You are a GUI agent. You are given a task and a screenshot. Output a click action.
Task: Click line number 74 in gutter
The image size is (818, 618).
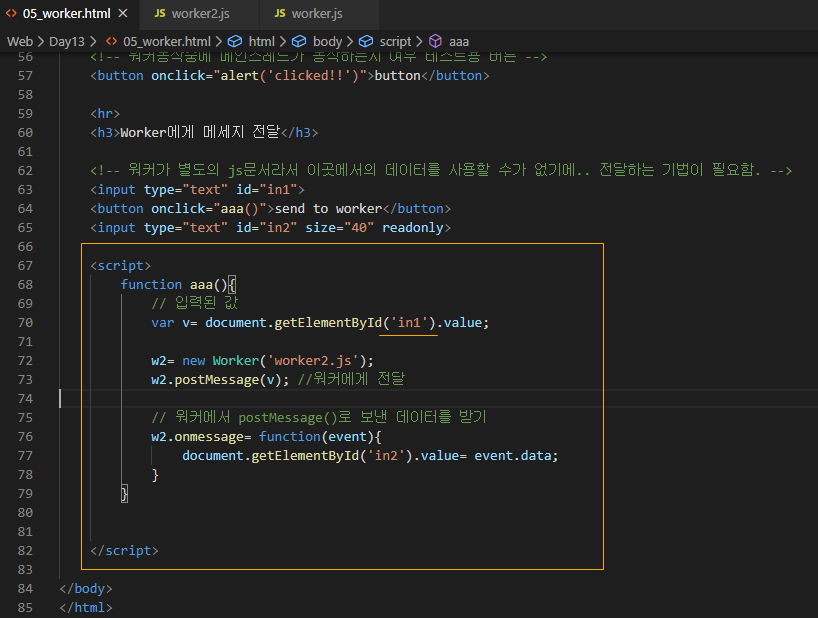(25, 399)
